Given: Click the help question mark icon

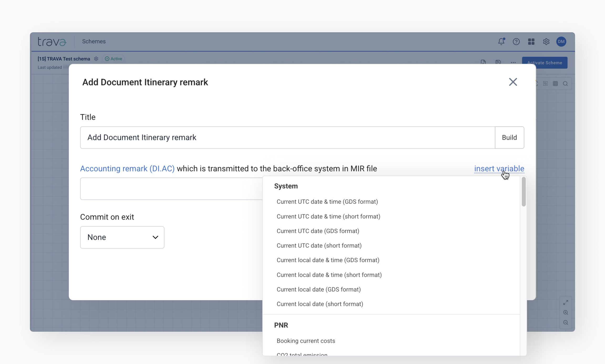Looking at the screenshot, I should coord(516,41).
